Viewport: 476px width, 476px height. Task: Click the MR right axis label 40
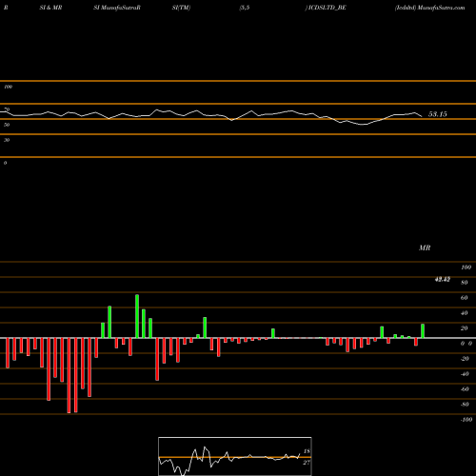click(x=465, y=313)
